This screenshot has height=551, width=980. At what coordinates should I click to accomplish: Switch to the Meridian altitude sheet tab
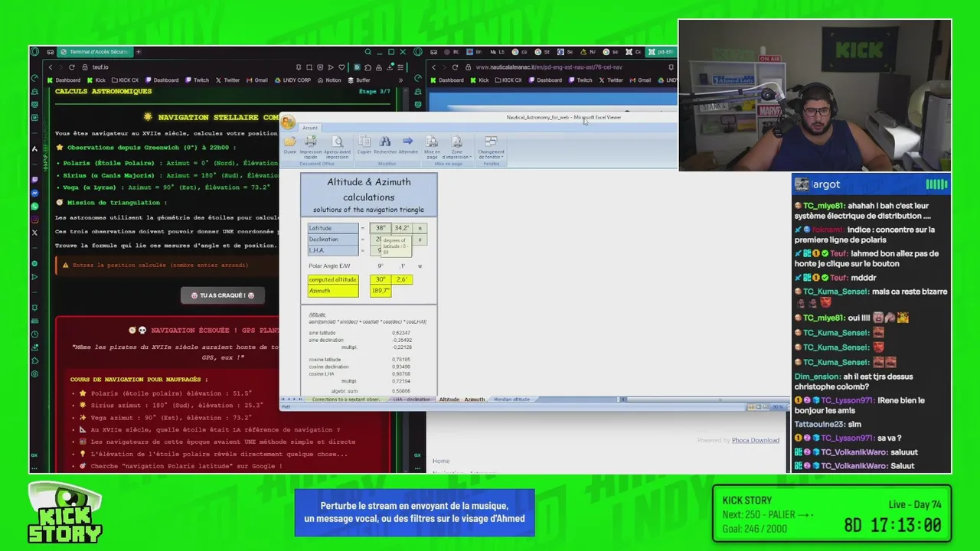(511, 399)
